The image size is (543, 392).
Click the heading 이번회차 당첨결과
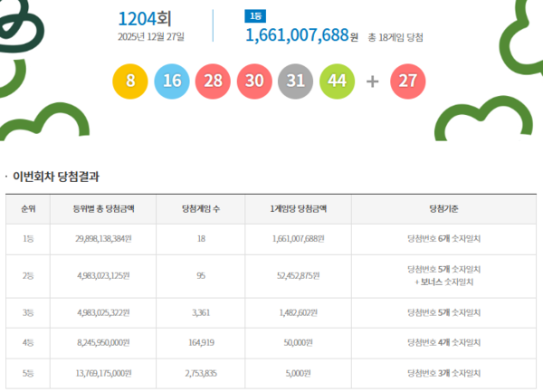(x=56, y=177)
